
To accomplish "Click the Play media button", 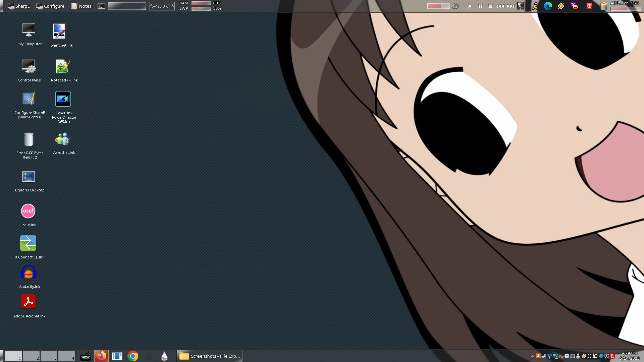I will (x=470, y=6).
